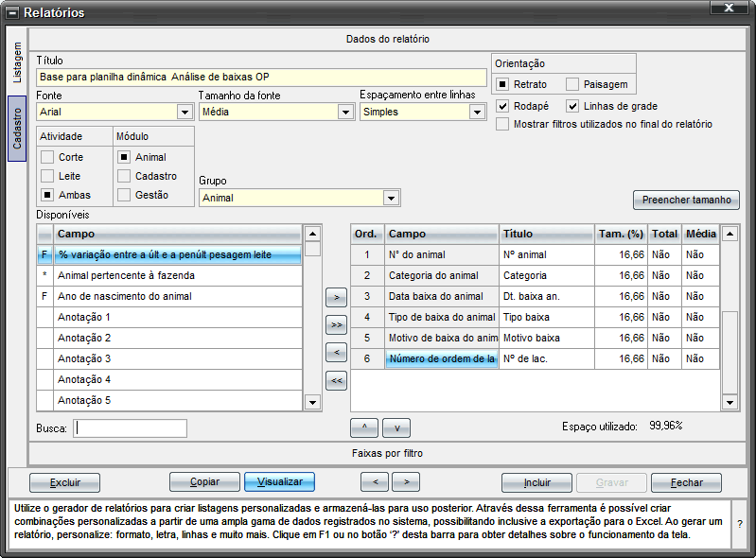Move selected column up with ^ button
Screen dimensions: 756x558
coord(364,427)
